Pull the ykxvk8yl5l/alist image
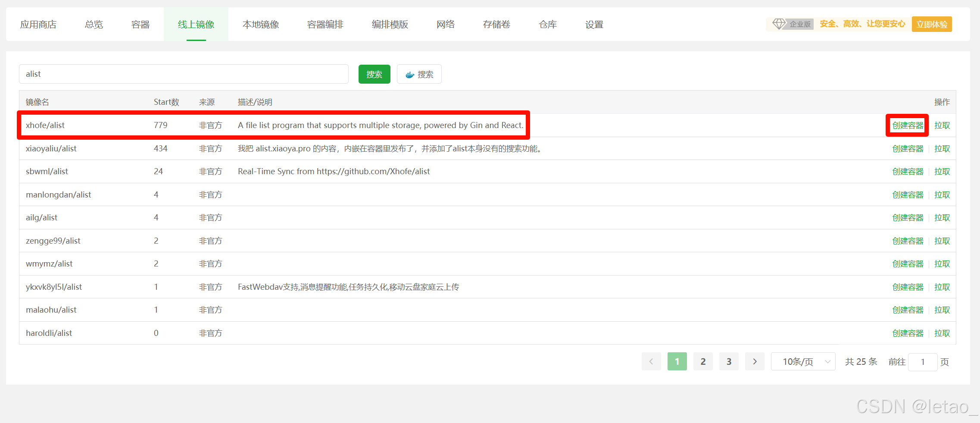Screen dimensions: 980x423 click(942, 287)
